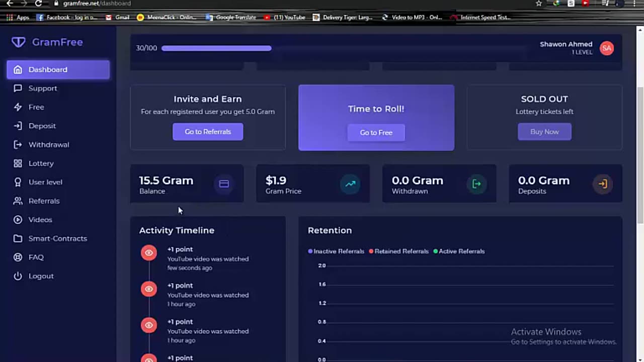Screen dimensions: 644x362
Task: Click the Go to Referrals button
Action: coord(208,132)
